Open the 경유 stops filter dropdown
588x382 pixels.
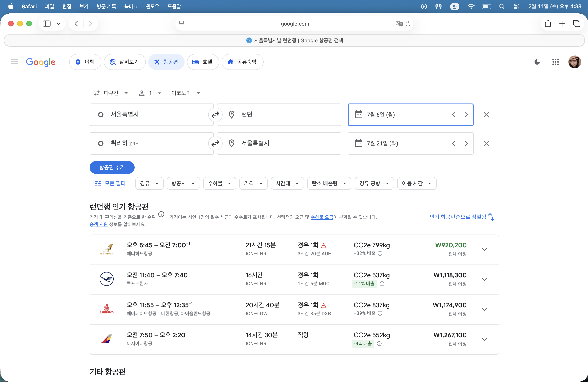tap(149, 183)
